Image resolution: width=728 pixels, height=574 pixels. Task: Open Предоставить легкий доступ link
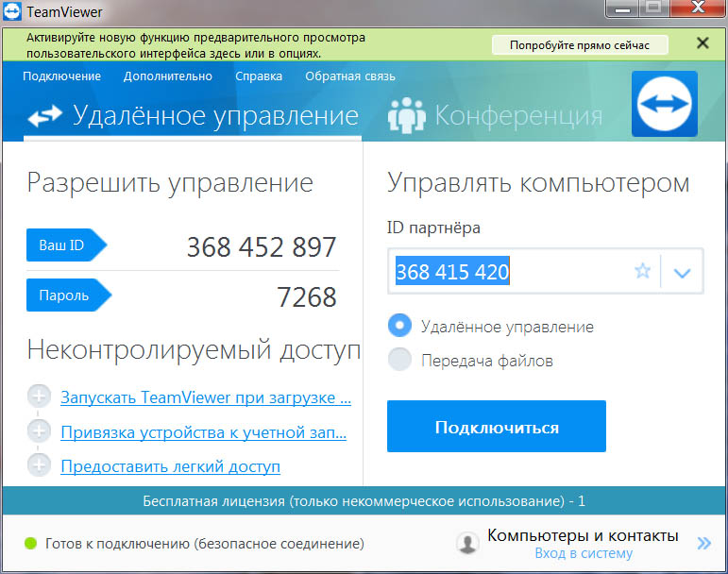(x=170, y=466)
